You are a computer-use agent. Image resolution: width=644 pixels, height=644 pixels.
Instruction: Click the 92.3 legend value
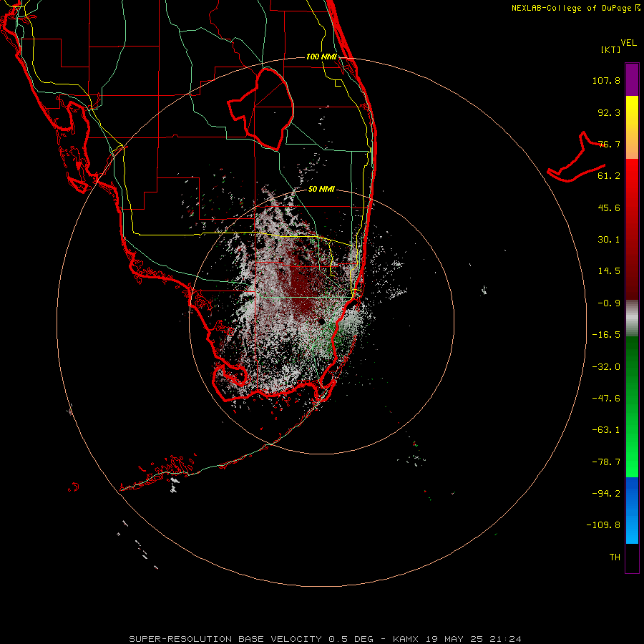(609, 112)
